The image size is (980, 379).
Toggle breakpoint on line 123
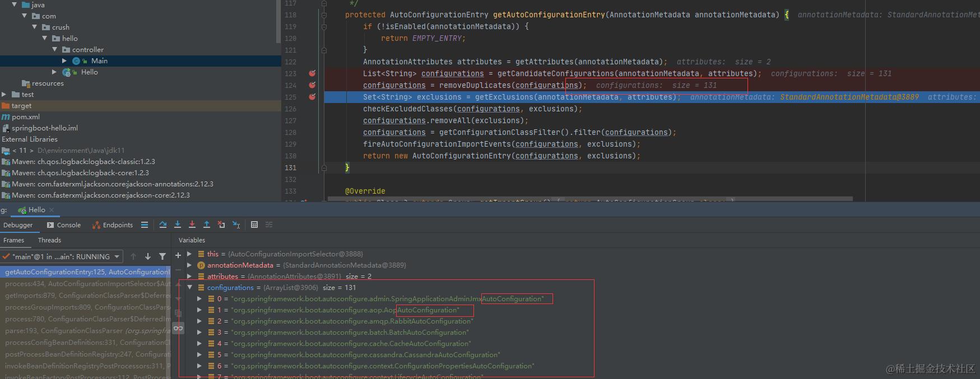(312, 73)
